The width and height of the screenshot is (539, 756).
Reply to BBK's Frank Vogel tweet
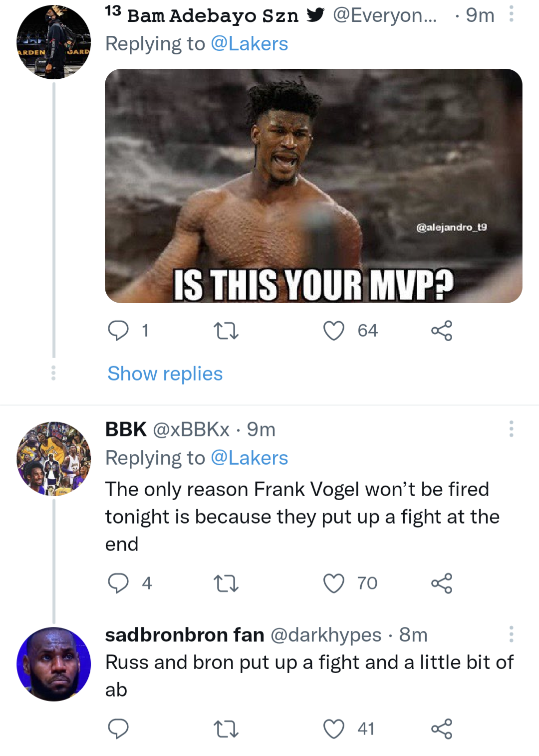point(118,583)
